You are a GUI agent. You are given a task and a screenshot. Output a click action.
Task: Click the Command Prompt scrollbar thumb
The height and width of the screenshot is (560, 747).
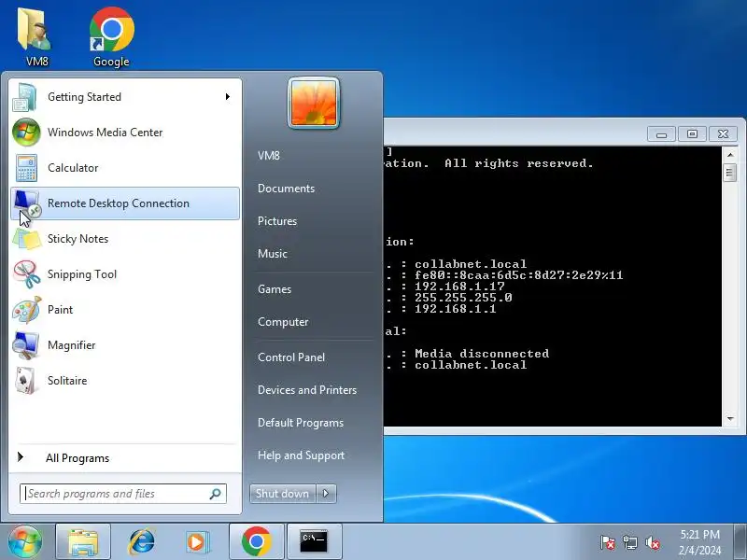click(x=729, y=173)
